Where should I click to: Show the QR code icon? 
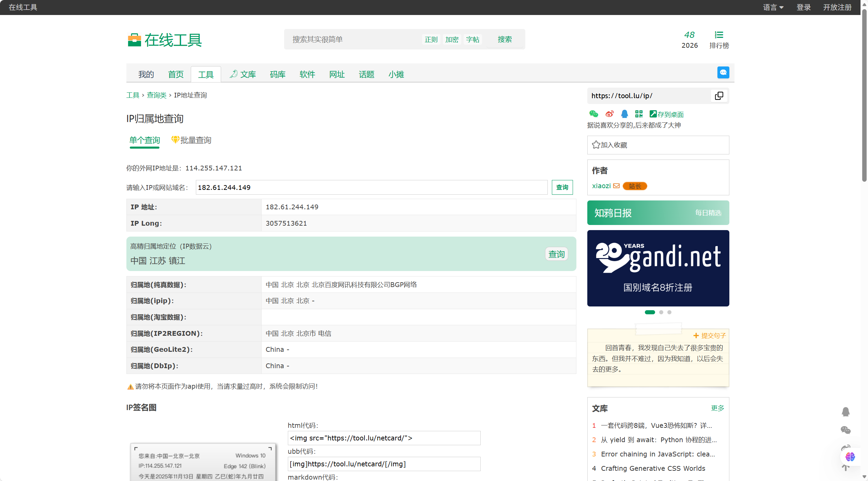[639, 114]
